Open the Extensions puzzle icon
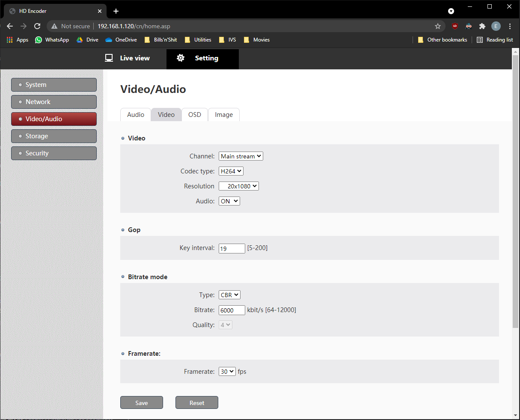 482,26
